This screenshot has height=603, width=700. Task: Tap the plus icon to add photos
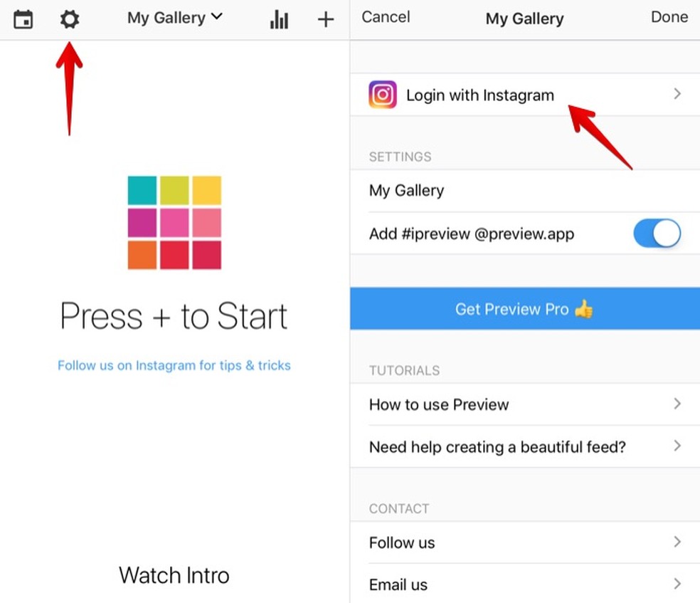click(x=326, y=19)
